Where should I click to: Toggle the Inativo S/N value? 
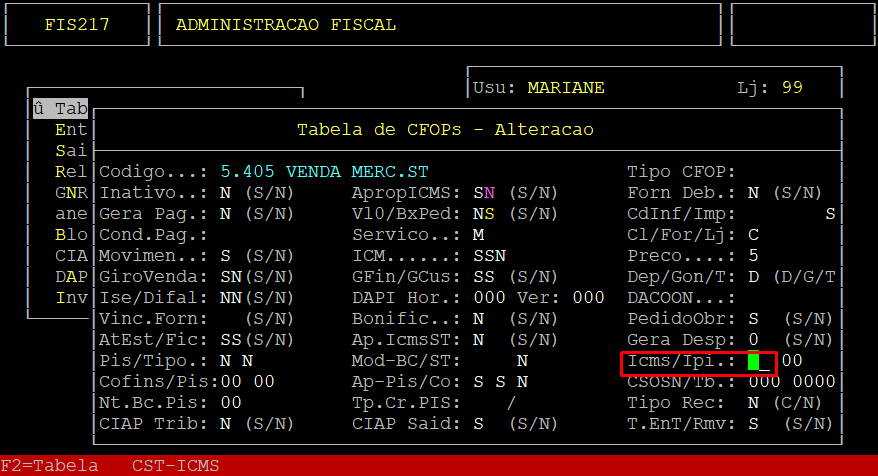tap(225, 193)
